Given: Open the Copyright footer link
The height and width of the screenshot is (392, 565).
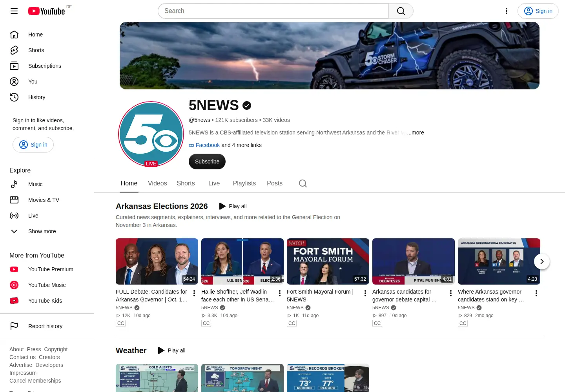Looking at the screenshot, I should [56, 349].
